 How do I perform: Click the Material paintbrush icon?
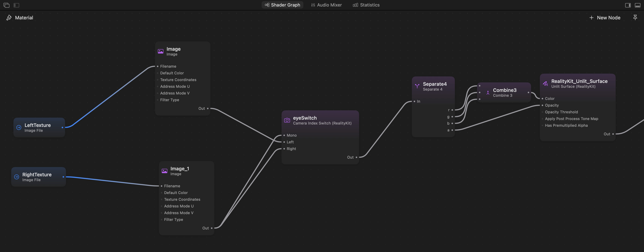pyautogui.click(x=9, y=18)
